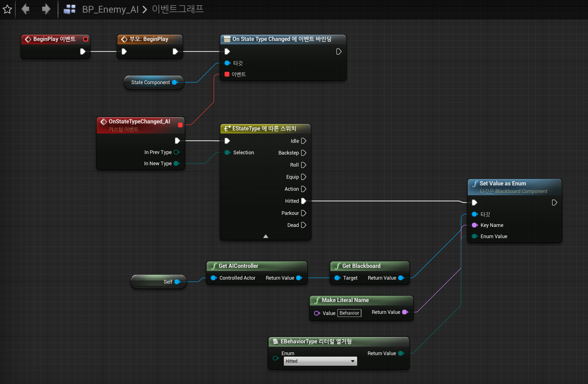Click the Dead execution output pin

[303, 225]
